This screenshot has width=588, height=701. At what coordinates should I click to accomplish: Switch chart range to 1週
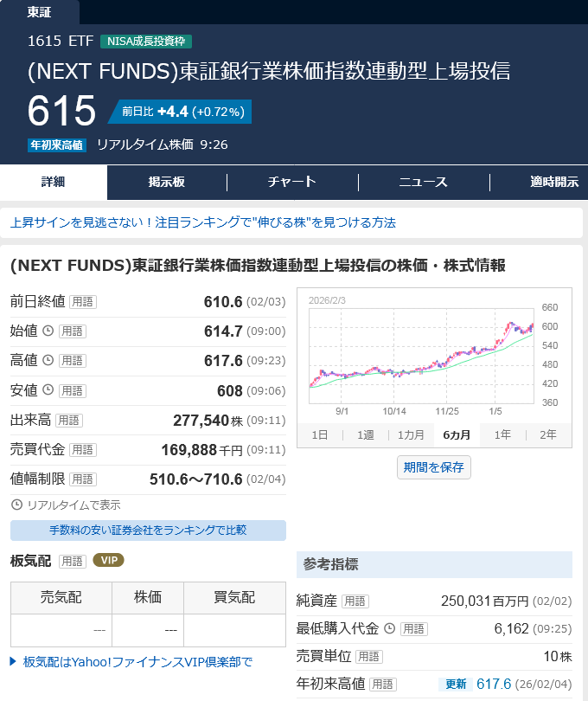tap(366, 434)
